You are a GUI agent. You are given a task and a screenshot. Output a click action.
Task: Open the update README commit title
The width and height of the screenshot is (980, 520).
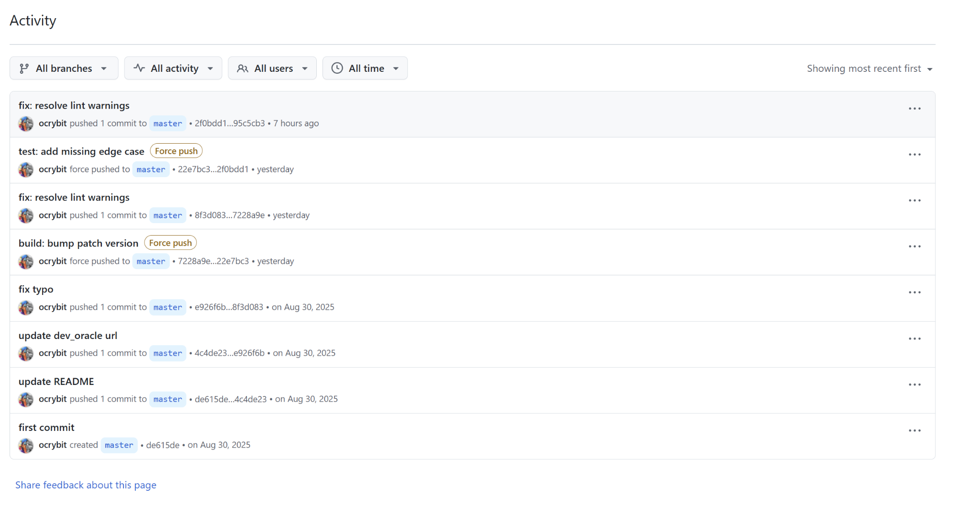point(56,382)
